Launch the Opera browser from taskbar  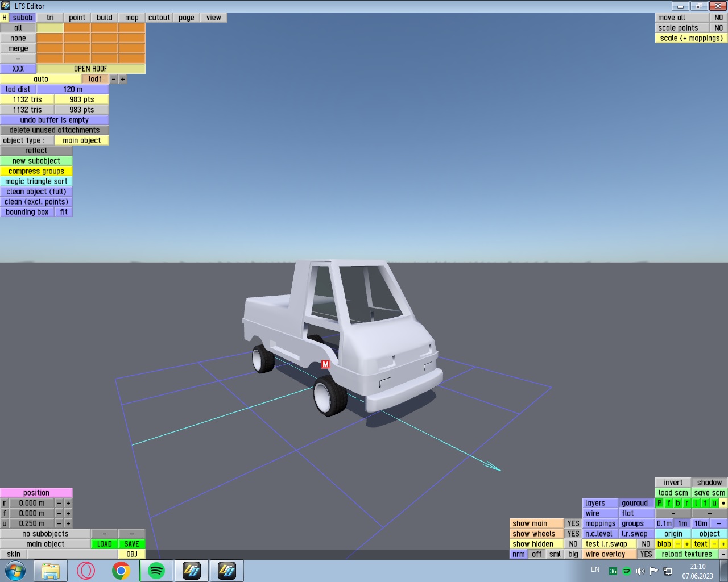[86, 571]
